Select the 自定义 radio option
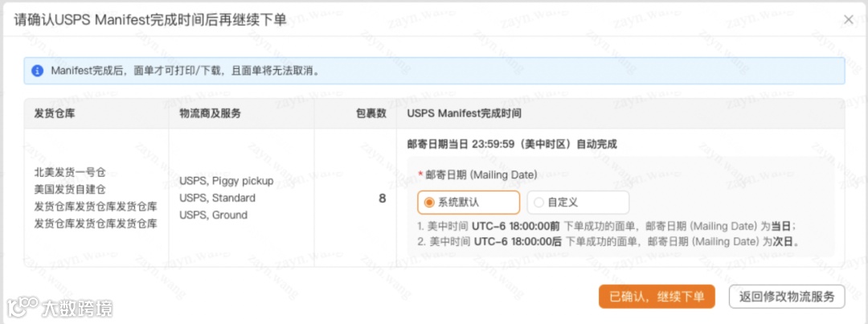The height and width of the screenshot is (324, 868). [578, 203]
